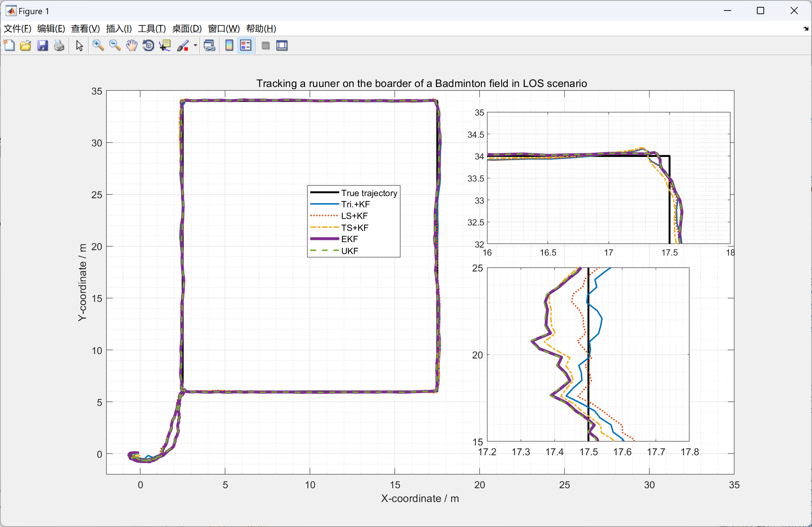The width and height of the screenshot is (812, 527).
Task: Enable the Rotate 3D tool
Action: click(x=148, y=46)
